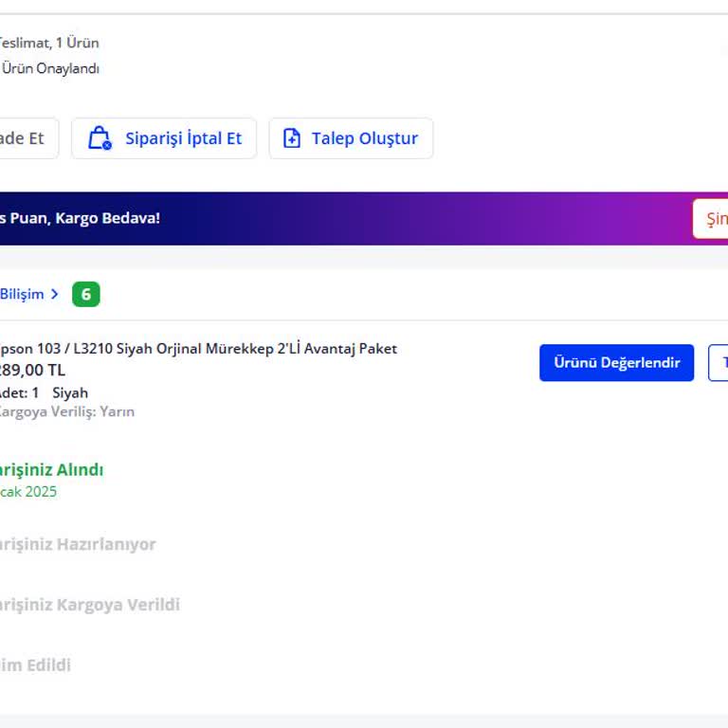Open Epson 103 / L3210 product title
Viewport: 728px width, 728px height.
(198, 349)
